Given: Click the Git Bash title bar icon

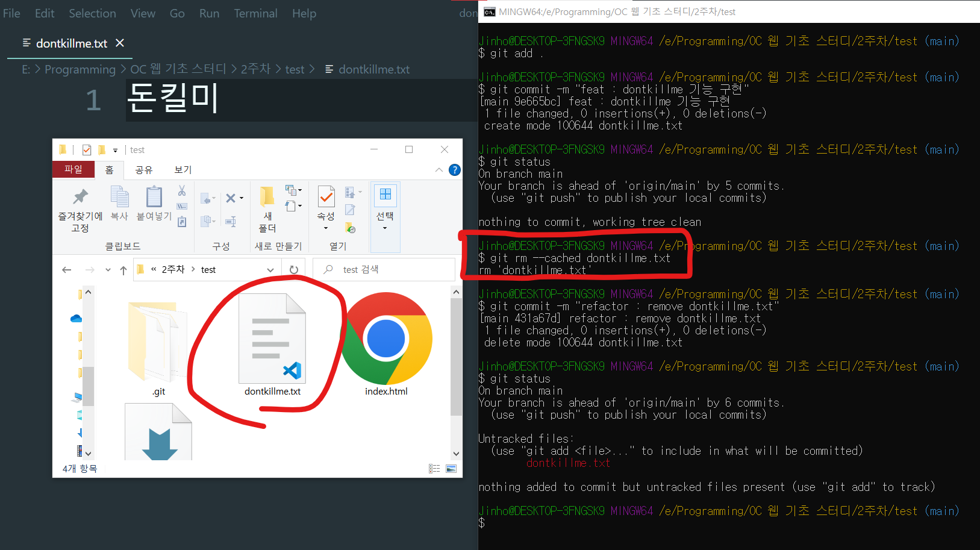Looking at the screenshot, I should 490,11.
